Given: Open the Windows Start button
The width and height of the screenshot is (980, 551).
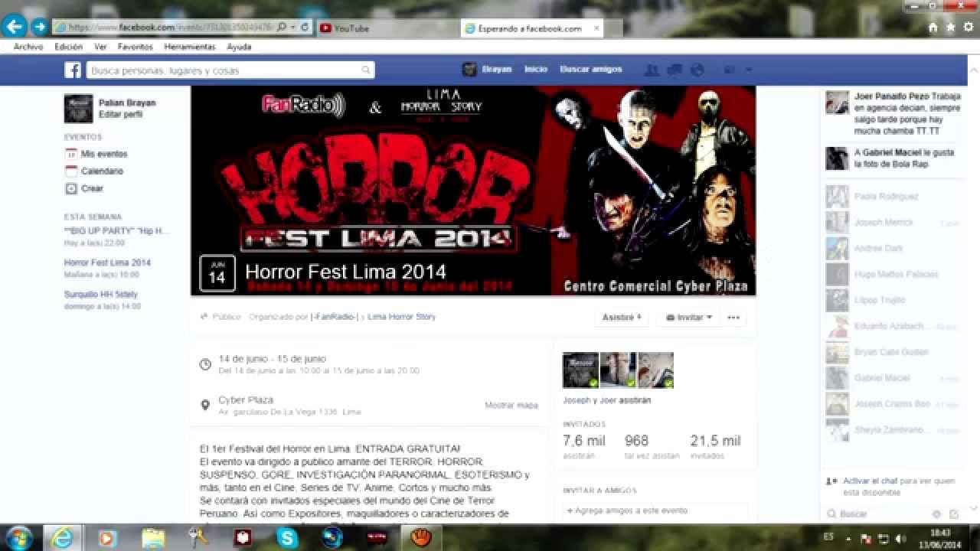Looking at the screenshot, I should coord(18,538).
